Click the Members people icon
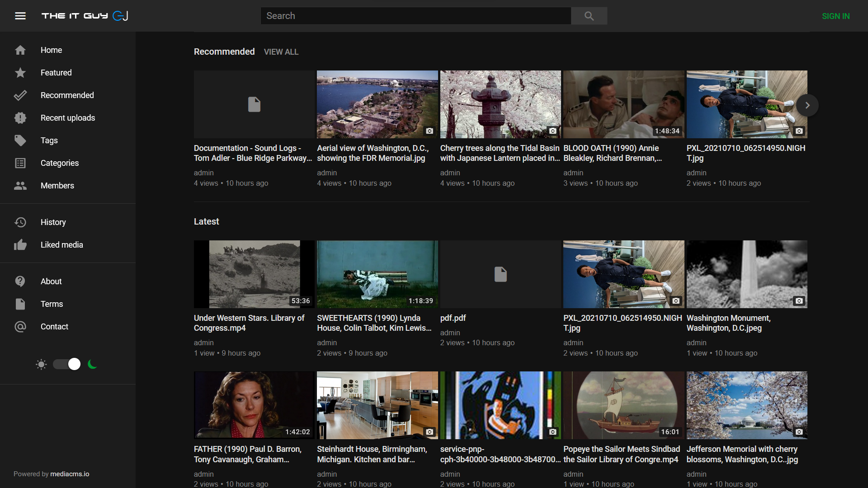The image size is (868, 488). click(x=20, y=186)
